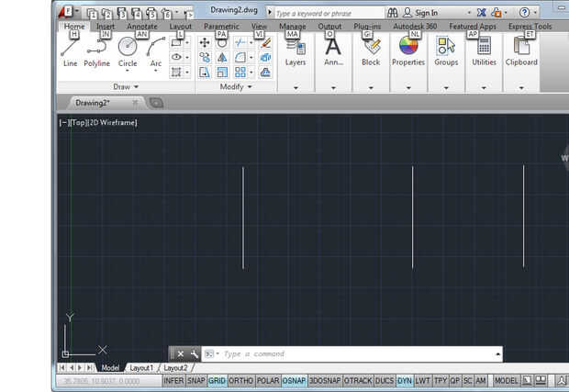569x392 pixels.
Task: Activate the Stretch tool in Modify panel
Action: pyautogui.click(x=205, y=73)
